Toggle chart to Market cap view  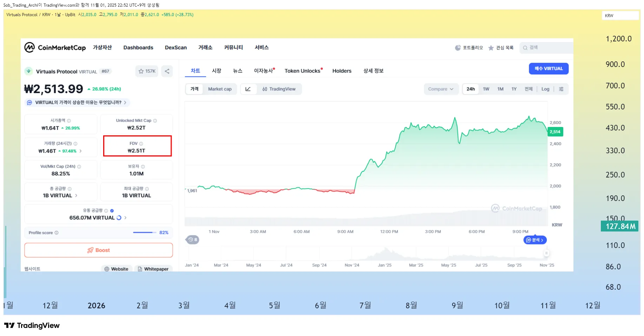(x=220, y=89)
